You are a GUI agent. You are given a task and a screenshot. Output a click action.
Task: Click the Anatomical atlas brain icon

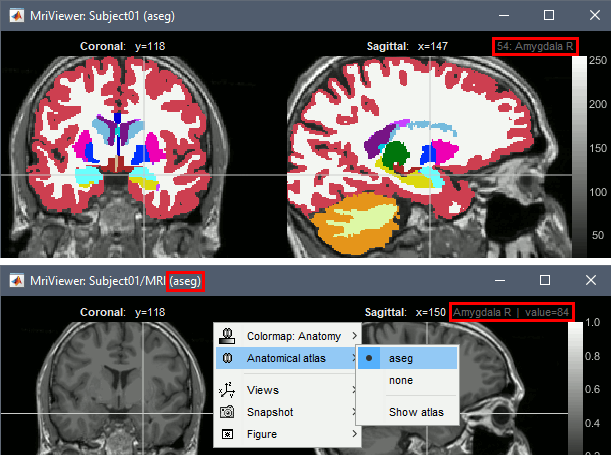(228, 357)
